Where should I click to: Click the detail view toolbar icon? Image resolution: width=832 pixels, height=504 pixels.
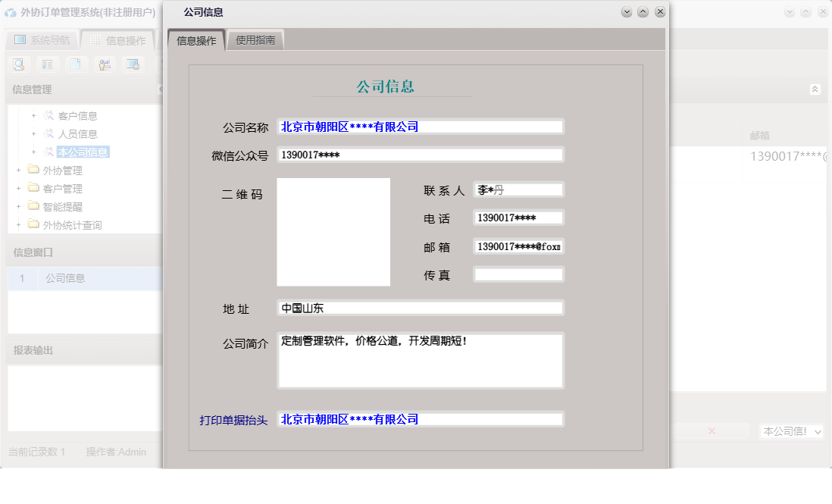click(47, 64)
